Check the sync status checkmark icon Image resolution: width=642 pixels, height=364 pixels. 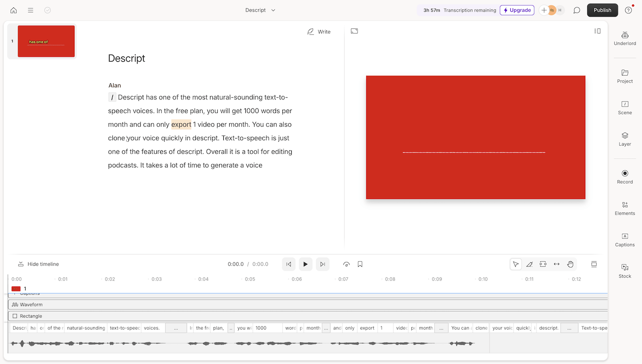(x=48, y=10)
